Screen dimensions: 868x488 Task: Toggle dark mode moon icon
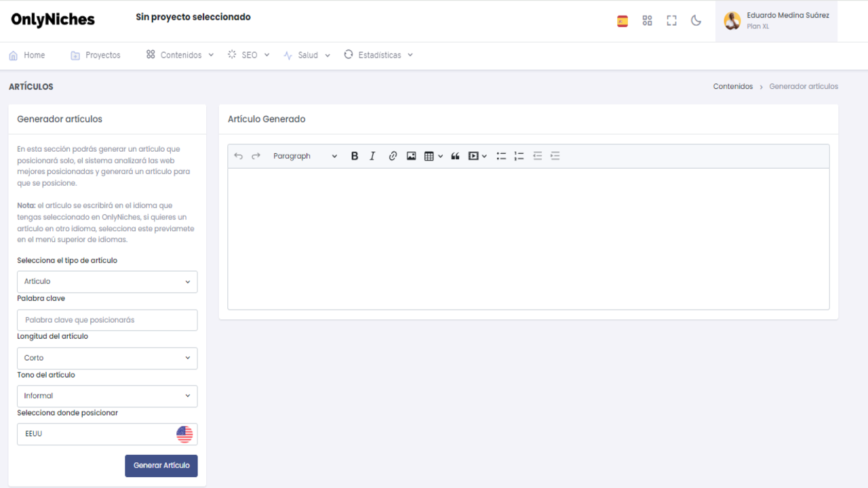coord(696,21)
